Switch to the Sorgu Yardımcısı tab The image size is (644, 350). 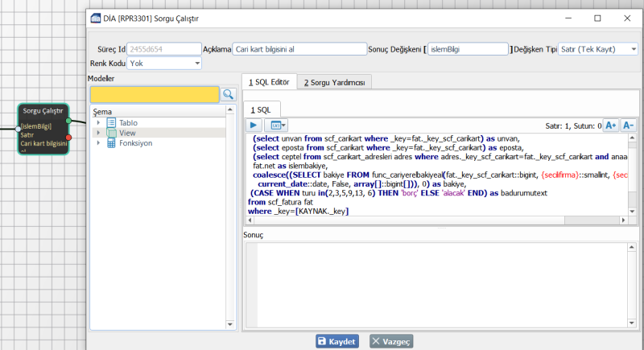[x=333, y=82]
